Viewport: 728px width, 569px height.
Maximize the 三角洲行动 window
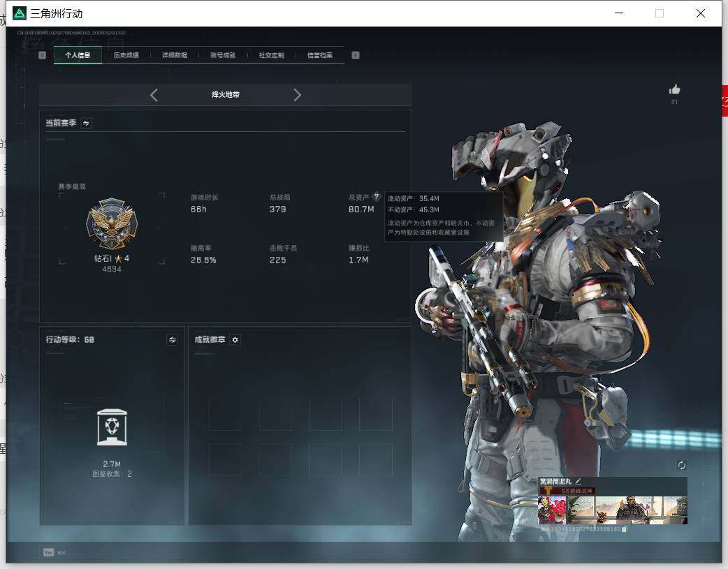tap(660, 13)
